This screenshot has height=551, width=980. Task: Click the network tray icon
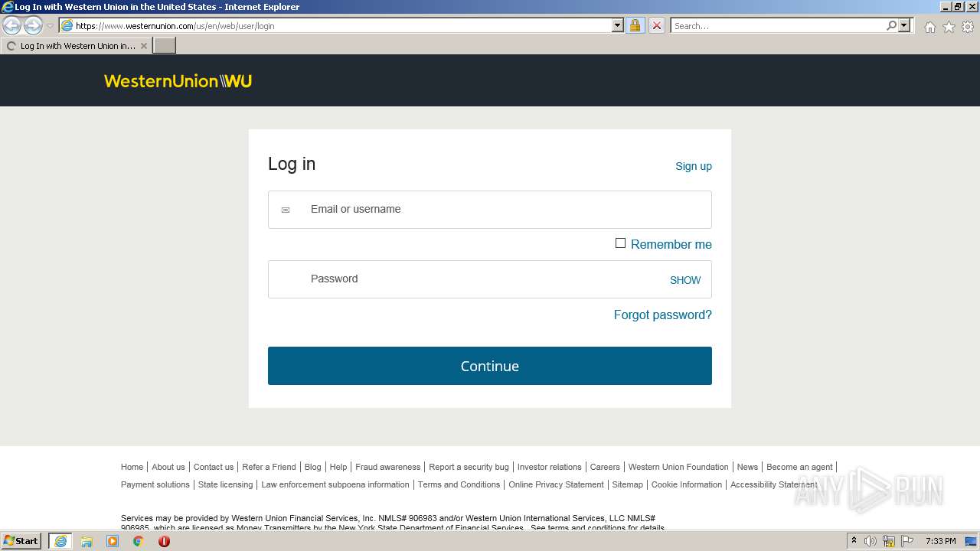tap(889, 541)
